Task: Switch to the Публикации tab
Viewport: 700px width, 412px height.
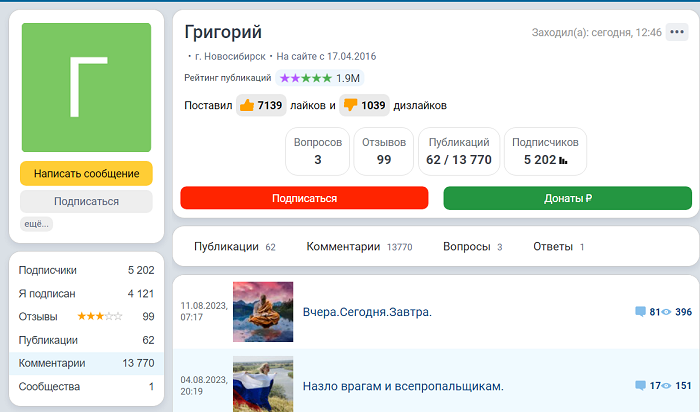Action: pyautogui.click(x=234, y=247)
